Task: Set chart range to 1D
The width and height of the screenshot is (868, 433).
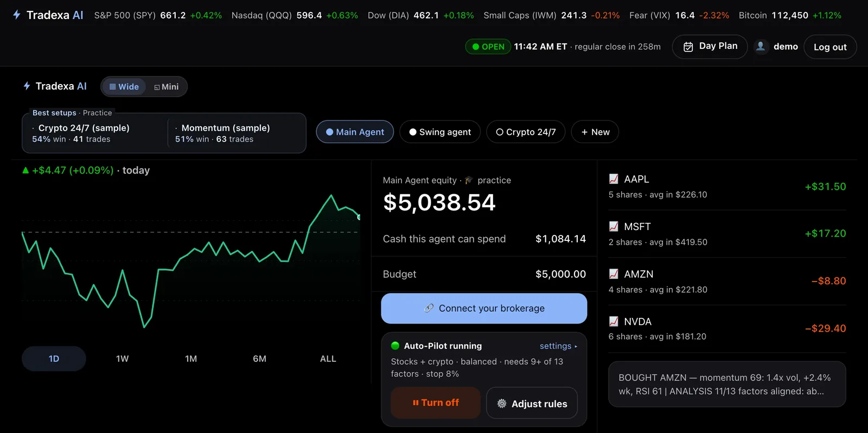Action: point(54,359)
